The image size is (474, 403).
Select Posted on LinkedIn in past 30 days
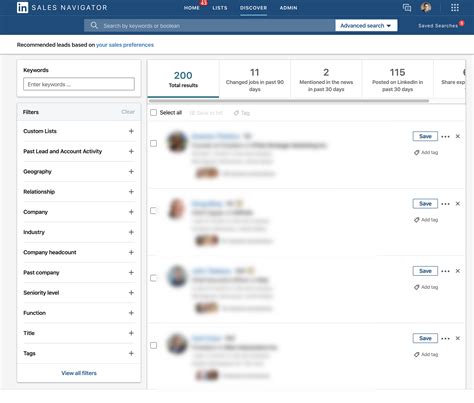(397, 79)
